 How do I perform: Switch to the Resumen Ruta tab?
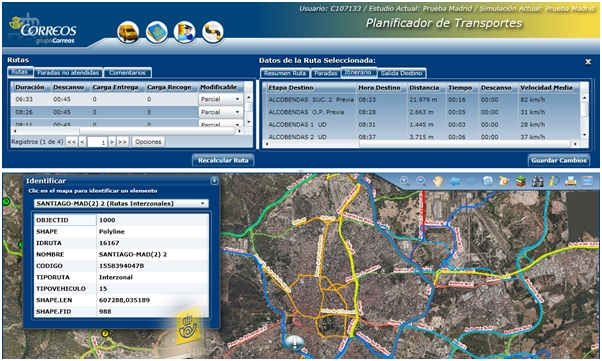(x=285, y=73)
